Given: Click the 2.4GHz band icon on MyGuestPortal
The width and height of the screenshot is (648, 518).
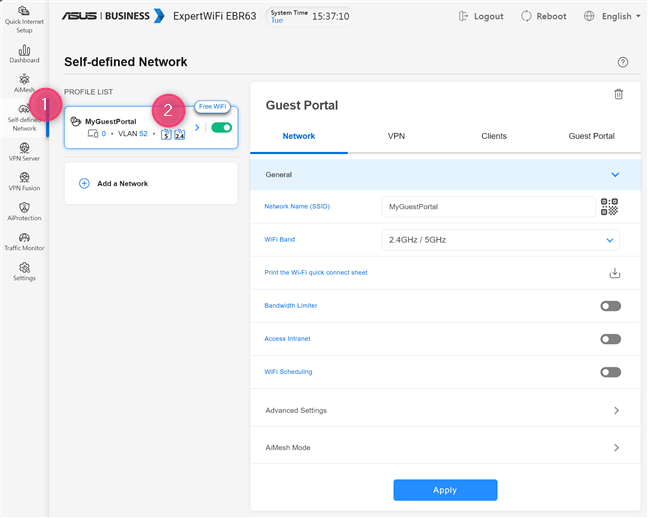Looking at the screenshot, I should click(180, 134).
